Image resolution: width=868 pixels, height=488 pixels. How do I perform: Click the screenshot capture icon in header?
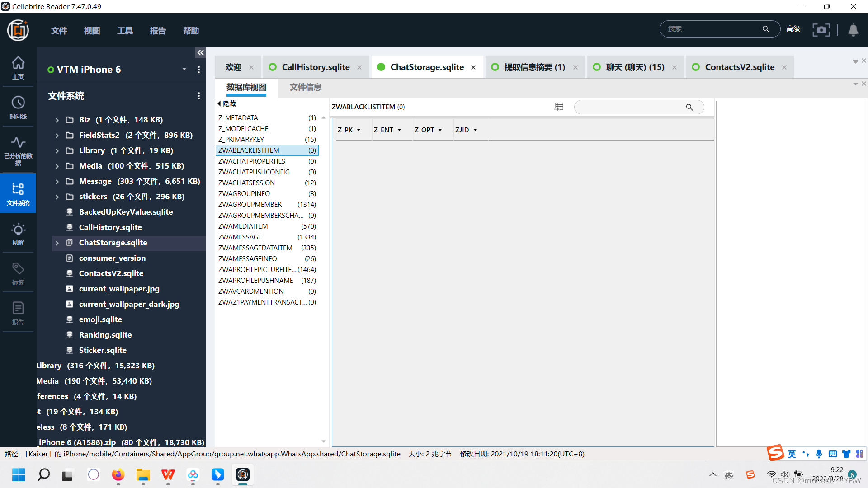click(x=821, y=30)
